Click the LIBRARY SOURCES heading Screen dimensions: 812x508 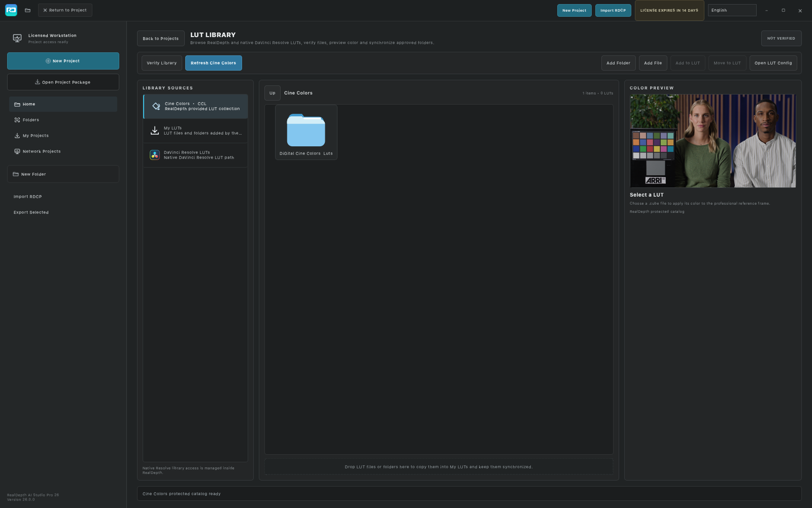tap(168, 88)
